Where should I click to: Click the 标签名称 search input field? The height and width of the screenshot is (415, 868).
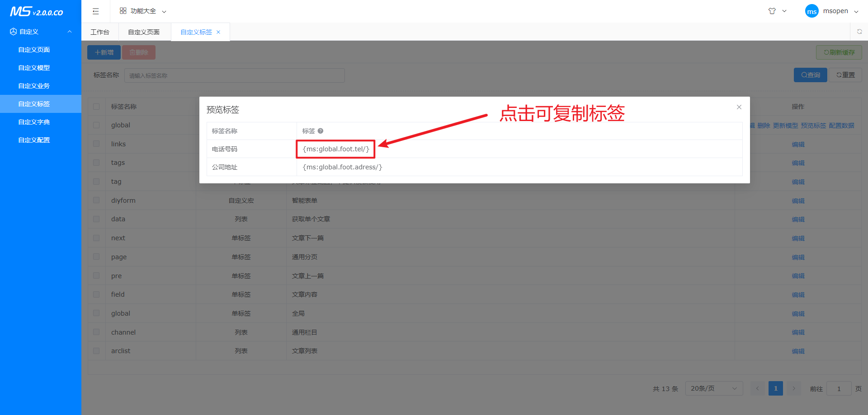tap(234, 75)
